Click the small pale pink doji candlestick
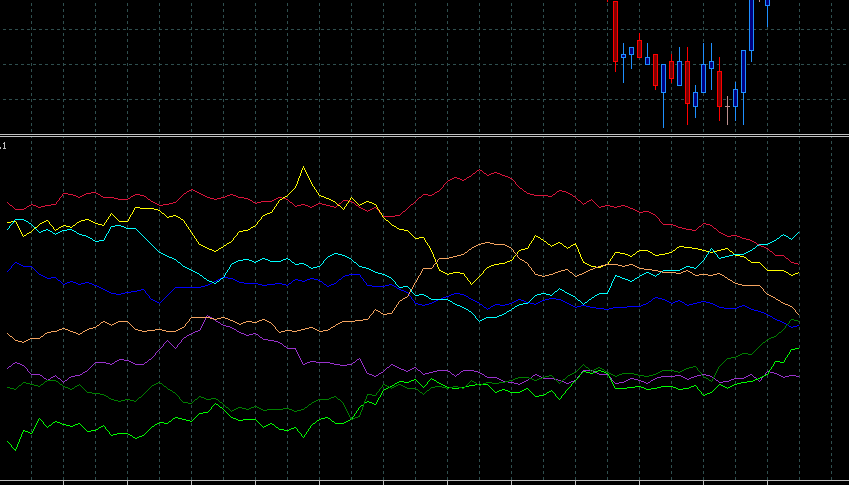The width and height of the screenshot is (849, 485). 727,107
